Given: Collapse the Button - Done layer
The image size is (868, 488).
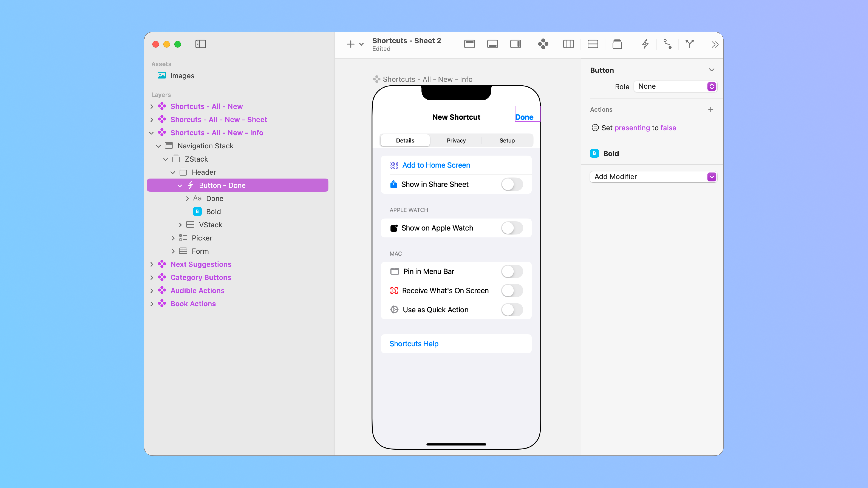Looking at the screenshot, I should click(x=180, y=186).
